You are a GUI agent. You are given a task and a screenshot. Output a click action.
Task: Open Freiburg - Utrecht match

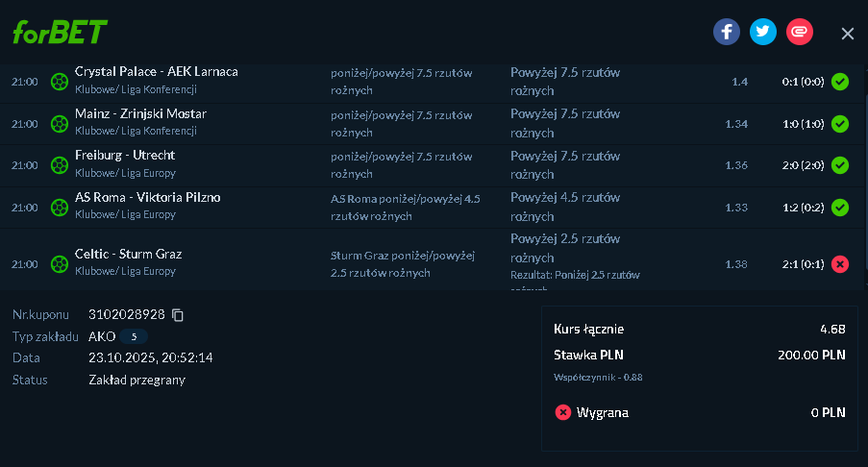[x=125, y=156]
